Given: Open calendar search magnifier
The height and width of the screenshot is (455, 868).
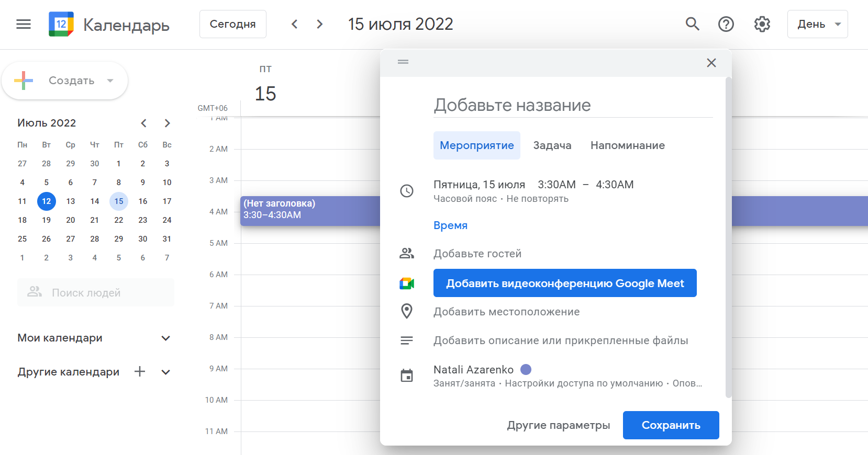Looking at the screenshot, I should point(693,24).
